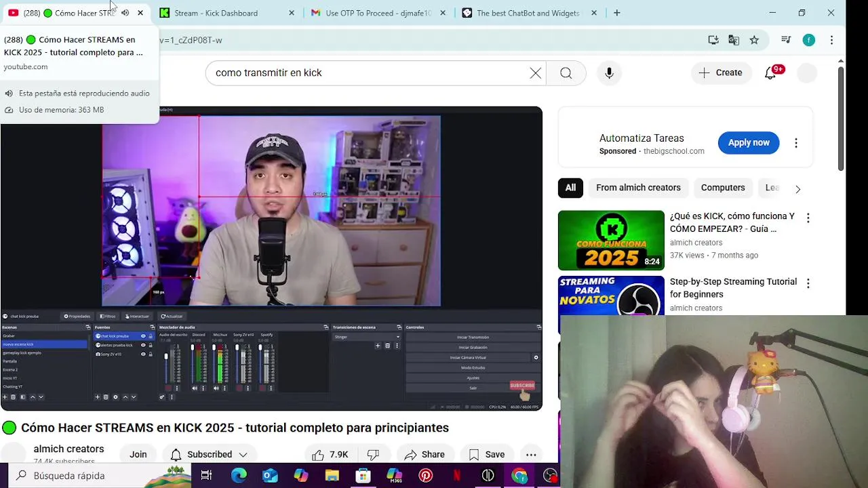Open Microsoft Edge from taskbar

coord(239,476)
